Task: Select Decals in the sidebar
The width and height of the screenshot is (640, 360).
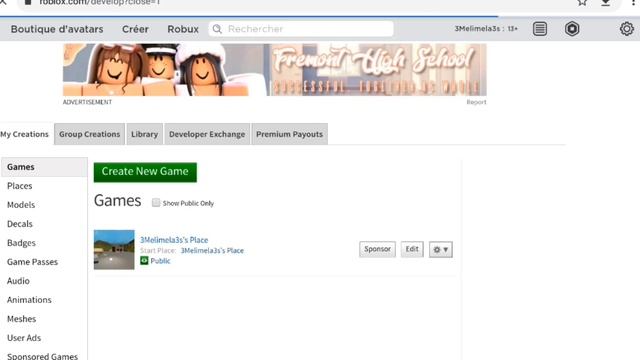Action: (20, 224)
